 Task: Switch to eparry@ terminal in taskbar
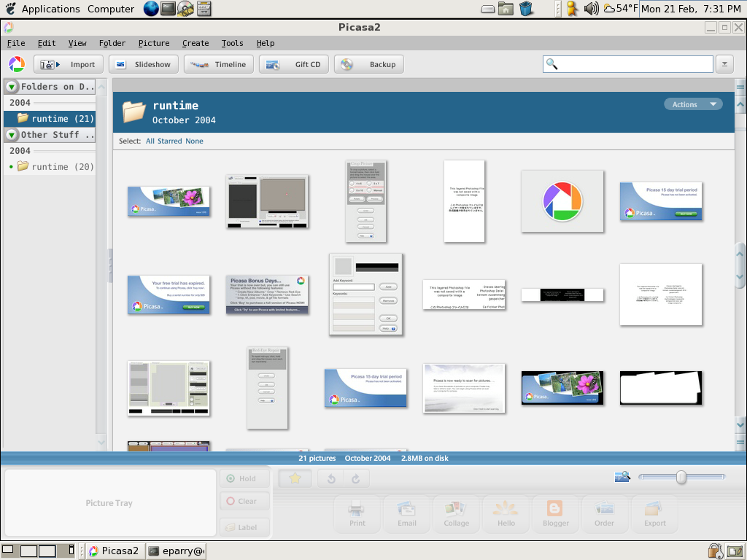(x=177, y=551)
